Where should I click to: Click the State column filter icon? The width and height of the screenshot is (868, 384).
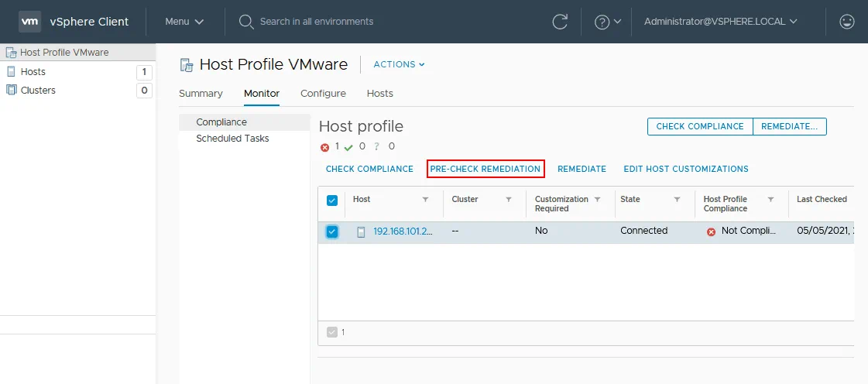[677, 200]
